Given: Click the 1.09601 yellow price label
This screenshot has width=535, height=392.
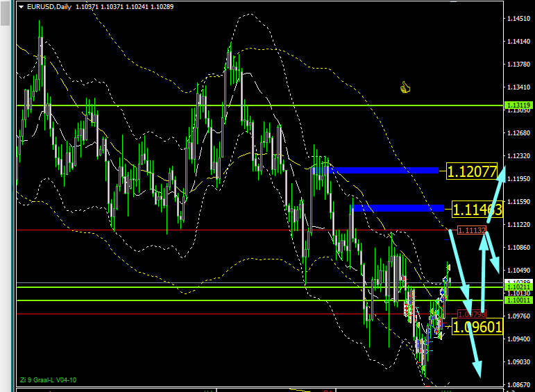Looking at the screenshot, I should click(477, 327).
